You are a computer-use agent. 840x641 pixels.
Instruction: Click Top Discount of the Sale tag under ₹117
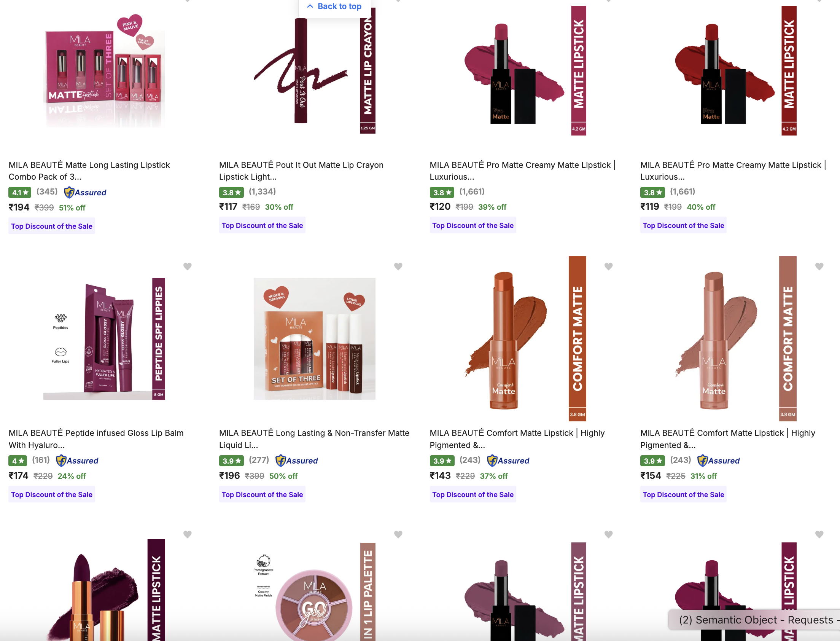click(262, 225)
